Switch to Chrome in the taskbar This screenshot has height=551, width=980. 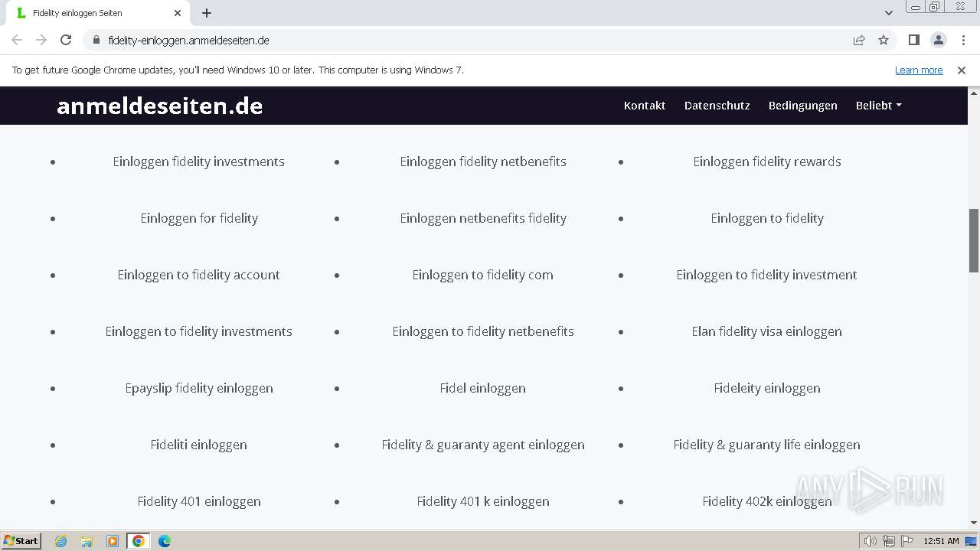point(139,541)
